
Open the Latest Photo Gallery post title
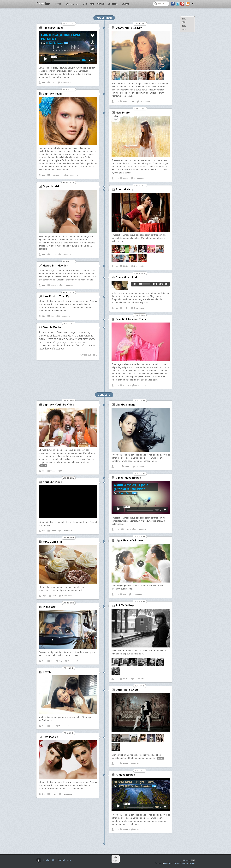[x=129, y=28]
